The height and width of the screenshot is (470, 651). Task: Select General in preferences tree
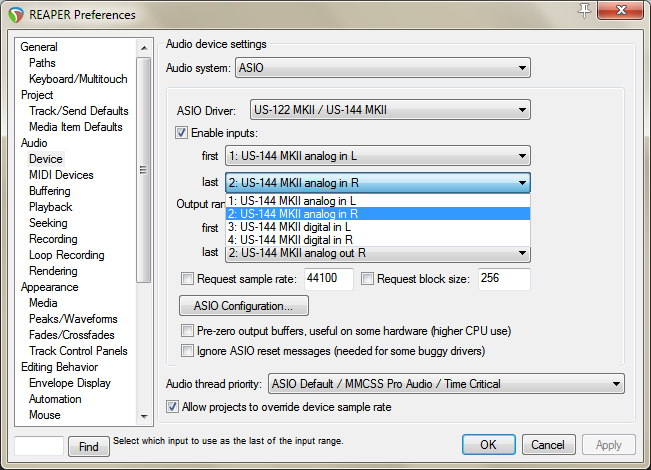pyautogui.click(x=39, y=47)
